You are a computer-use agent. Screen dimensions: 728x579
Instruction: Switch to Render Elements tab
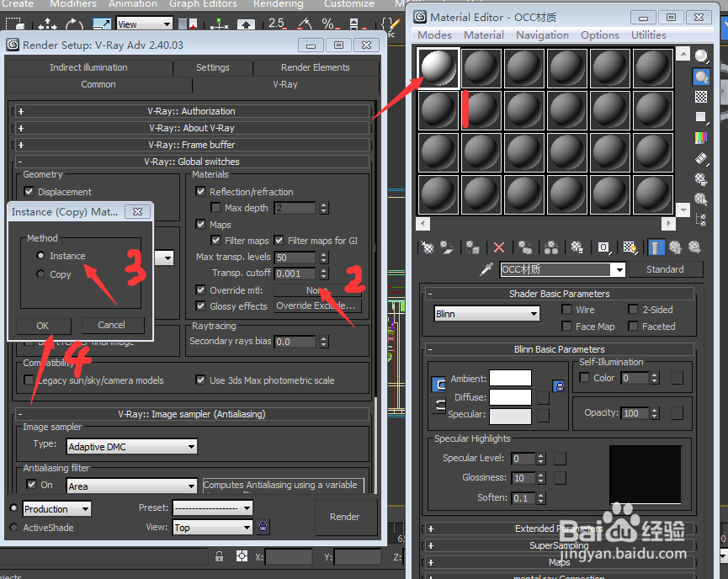(316, 67)
